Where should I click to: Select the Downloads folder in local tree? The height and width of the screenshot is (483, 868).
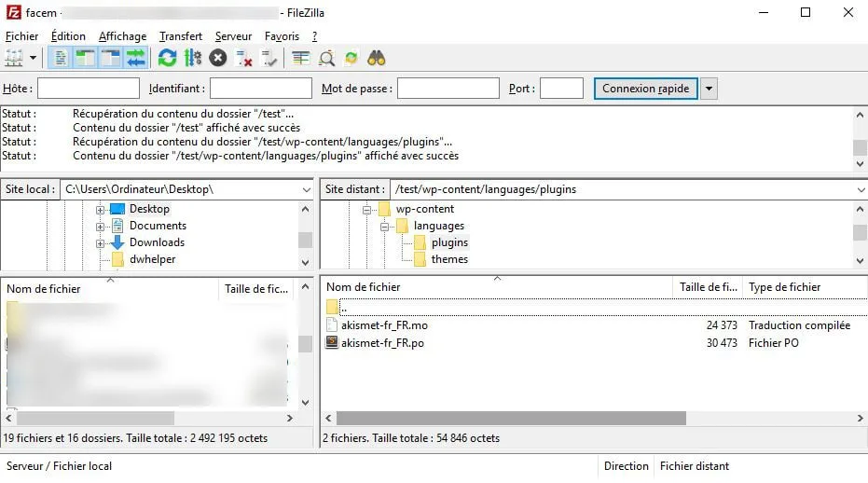(x=157, y=242)
